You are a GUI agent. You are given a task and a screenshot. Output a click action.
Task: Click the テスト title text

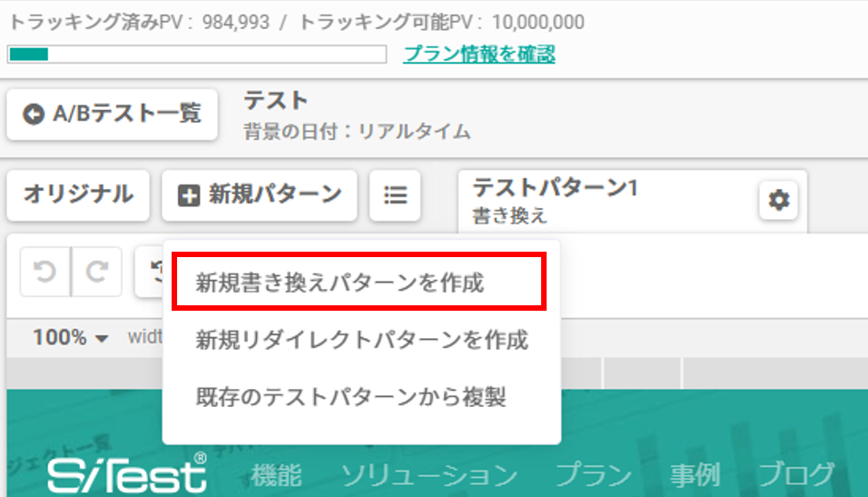click(276, 101)
